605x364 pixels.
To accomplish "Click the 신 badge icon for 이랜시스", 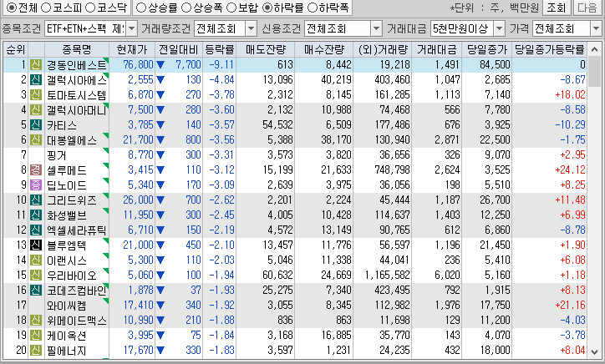I will tap(36, 260).
